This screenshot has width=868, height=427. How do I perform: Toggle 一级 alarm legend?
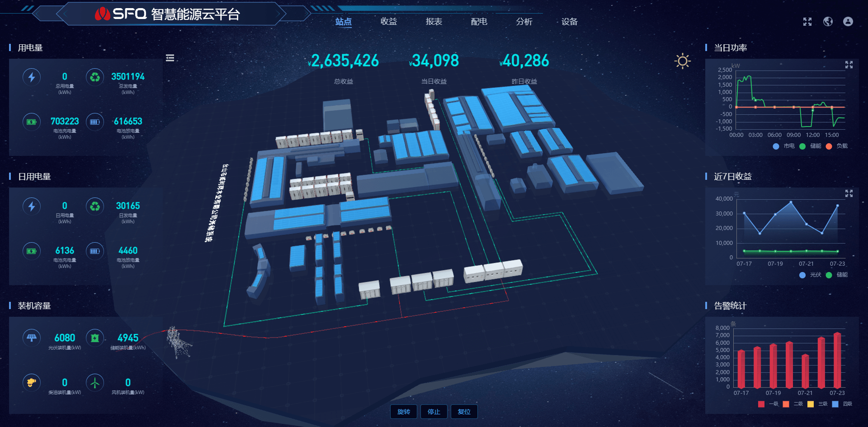(x=769, y=404)
